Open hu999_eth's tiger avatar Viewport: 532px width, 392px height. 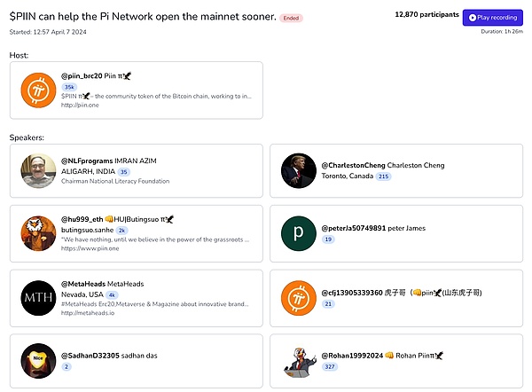tap(39, 233)
